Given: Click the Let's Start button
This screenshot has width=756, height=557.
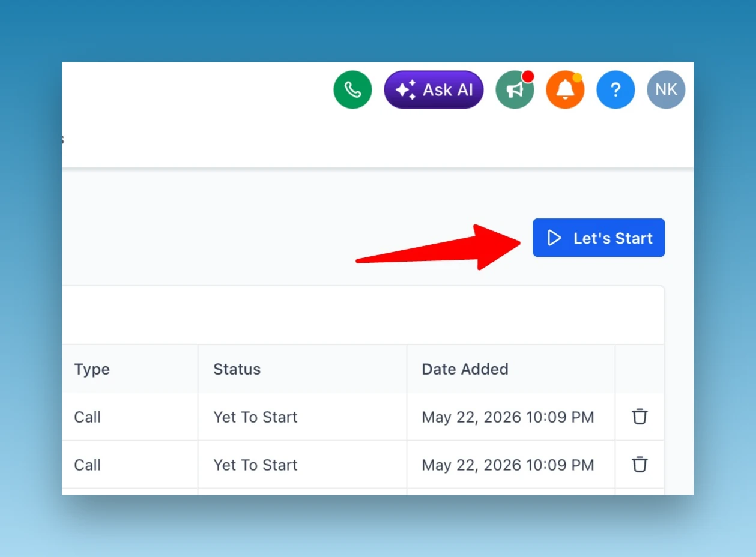Looking at the screenshot, I should [599, 238].
